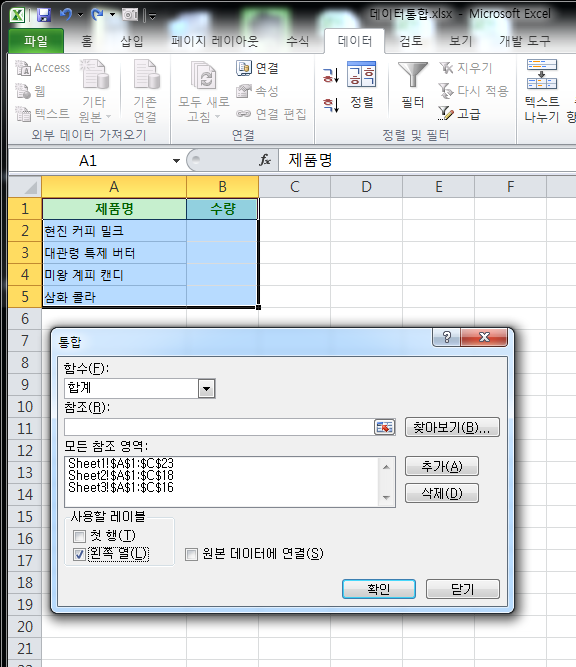Uncheck the 왼쪽 열 checkbox
The width and height of the screenshot is (576, 667).
[80, 554]
